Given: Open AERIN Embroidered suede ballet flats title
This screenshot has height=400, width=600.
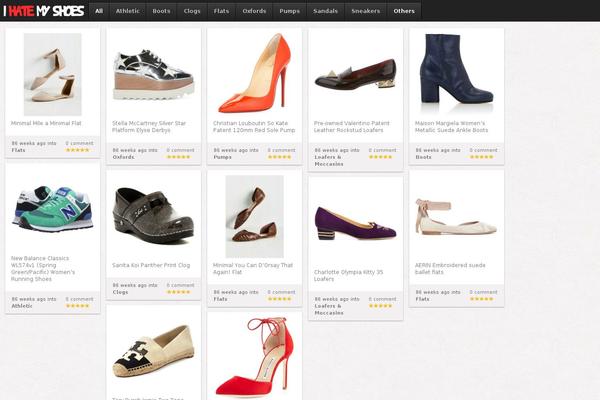Looking at the screenshot, I should [450, 269].
